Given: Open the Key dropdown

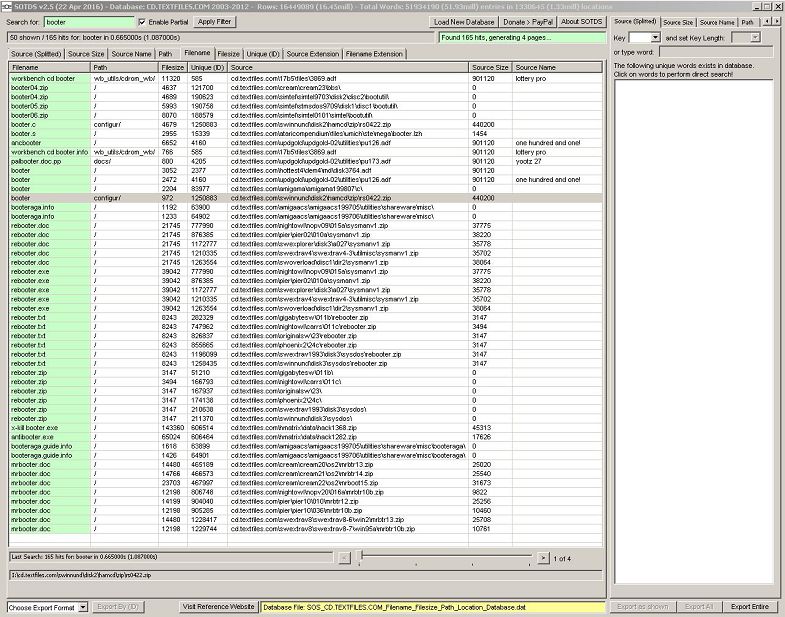Looking at the screenshot, I should tap(644, 37).
